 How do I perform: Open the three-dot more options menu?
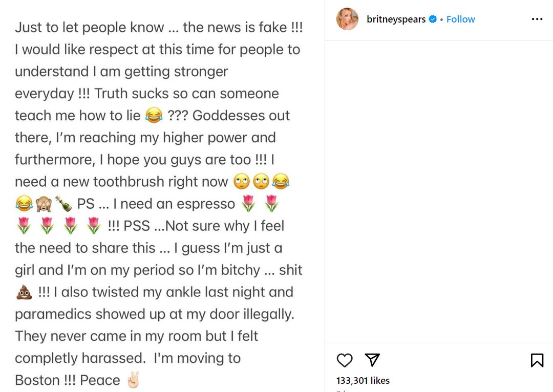[x=537, y=19]
